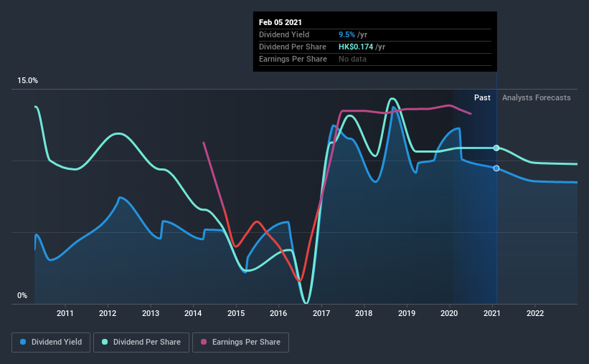
Task: Click the Earnings Per Share tooltip row label
Action: click(293, 59)
